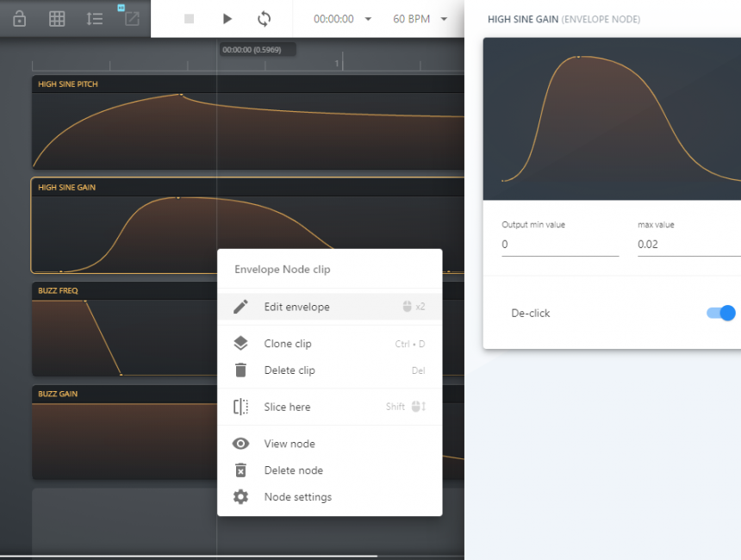Viewport: 741px width, 560px height.
Task: Open the list sequencer icon in toolbar
Action: [x=95, y=18]
